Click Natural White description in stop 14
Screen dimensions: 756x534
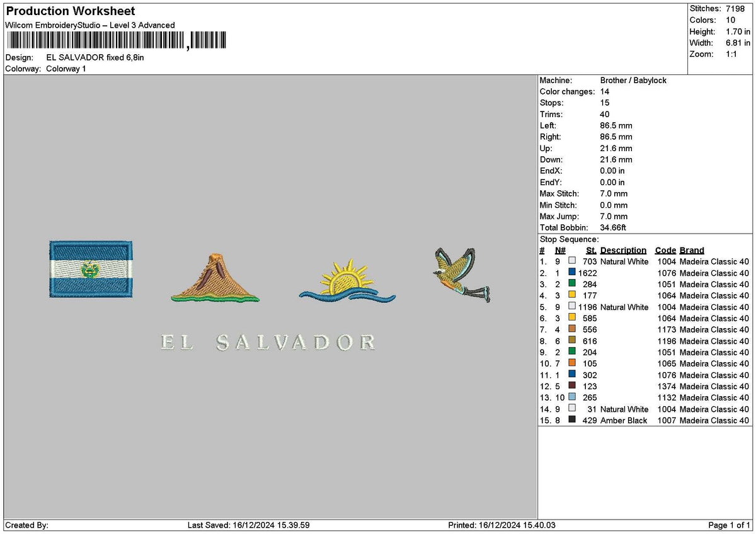click(624, 409)
